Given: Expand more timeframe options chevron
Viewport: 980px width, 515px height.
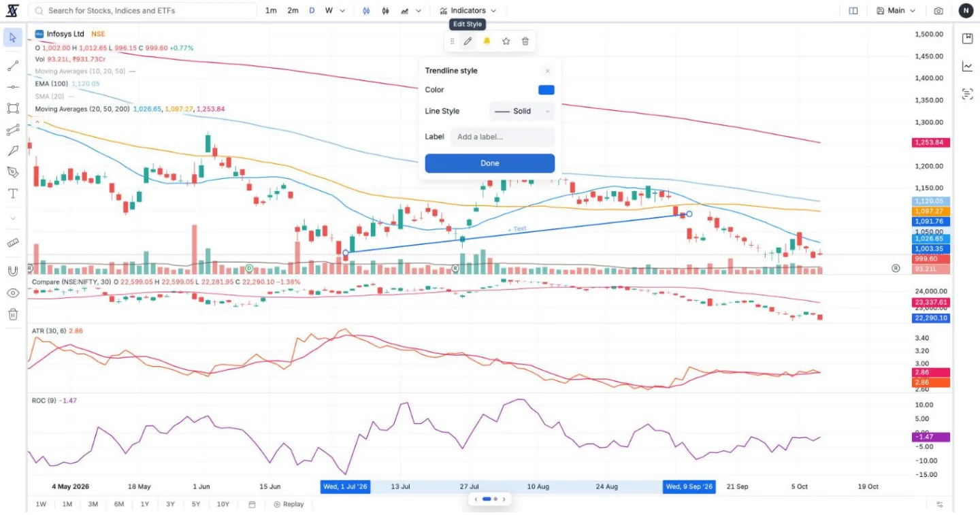Looking at the screenshot, I should tap(342, 11).
